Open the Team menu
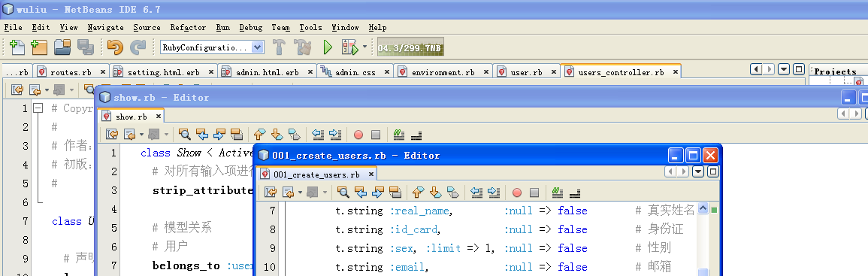Image resolution: width=868 pixels, height=276 pixels. [280, 27]
